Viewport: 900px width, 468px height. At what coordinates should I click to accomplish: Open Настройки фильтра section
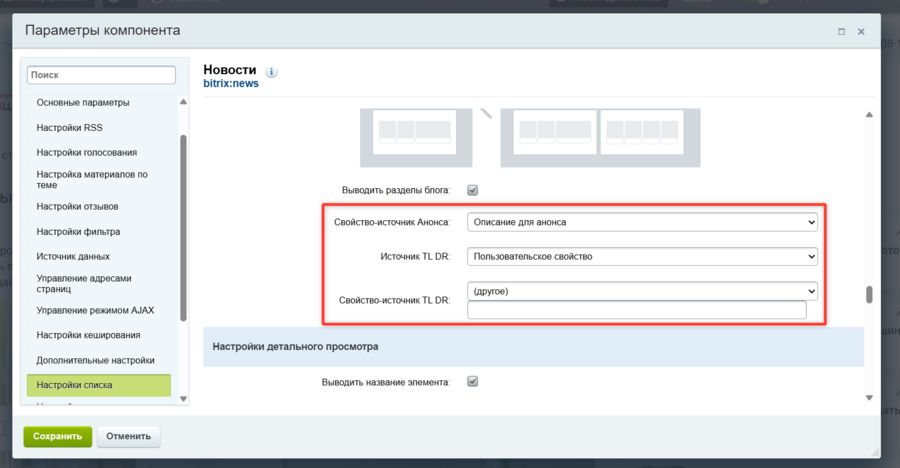coord(78,231)
